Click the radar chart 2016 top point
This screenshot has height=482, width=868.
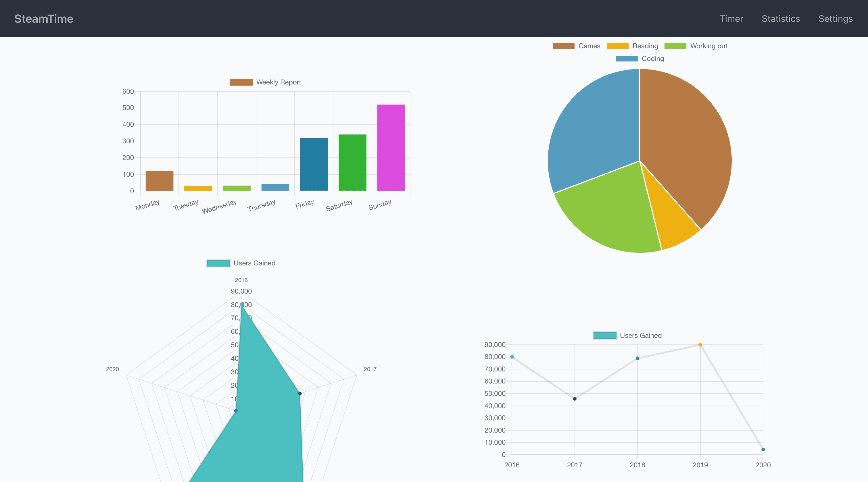[x=241, y=304]
